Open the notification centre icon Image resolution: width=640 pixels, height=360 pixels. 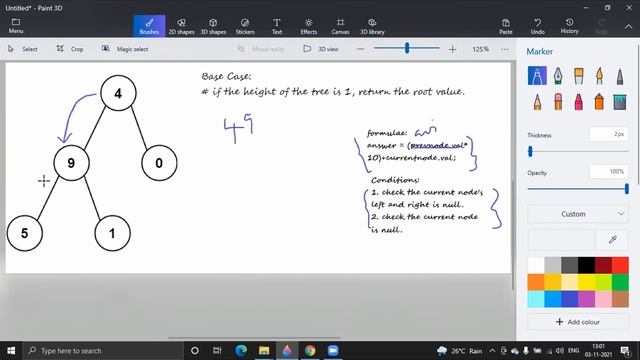[625, 351]
